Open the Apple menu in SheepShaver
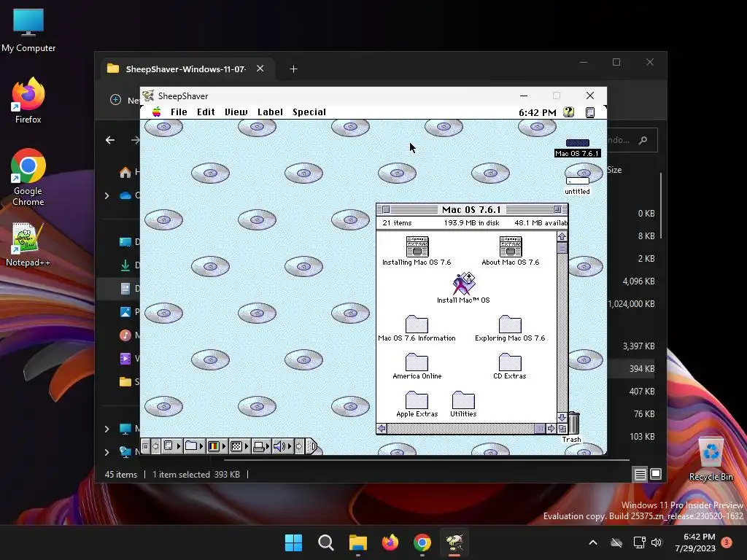 156,112
